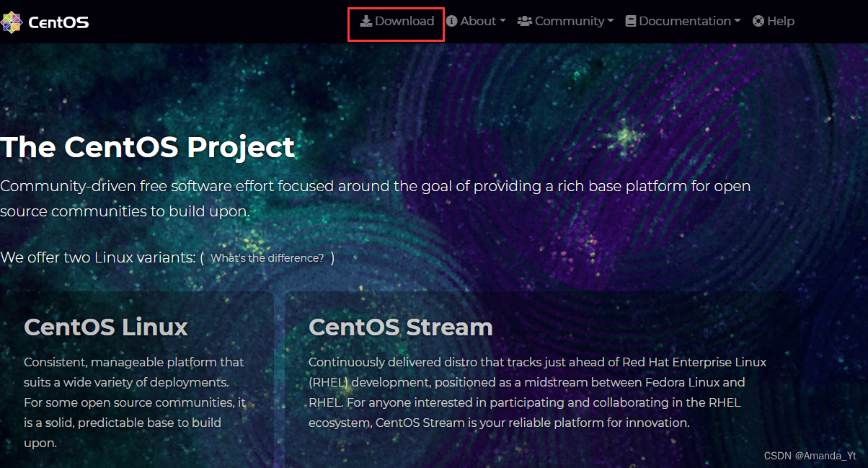This screenshot has width=868, height=468.
Task: Click the CentOS brand name text
Action: point(58,22)
